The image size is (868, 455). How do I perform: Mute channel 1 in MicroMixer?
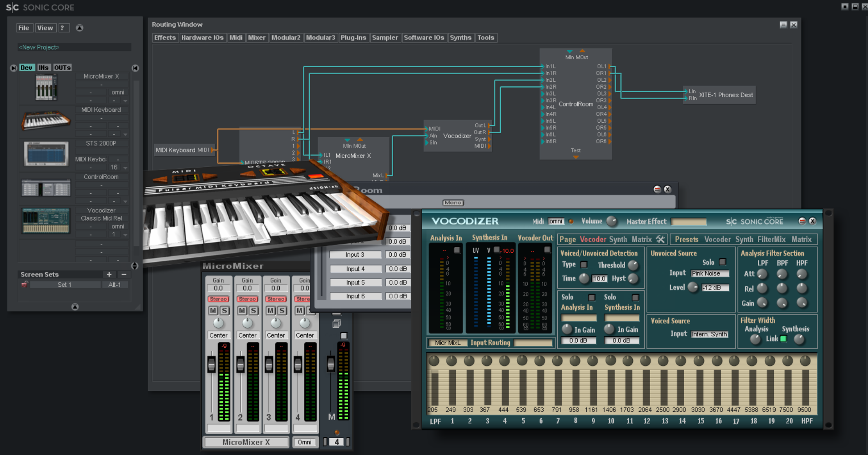pos(213,310)
